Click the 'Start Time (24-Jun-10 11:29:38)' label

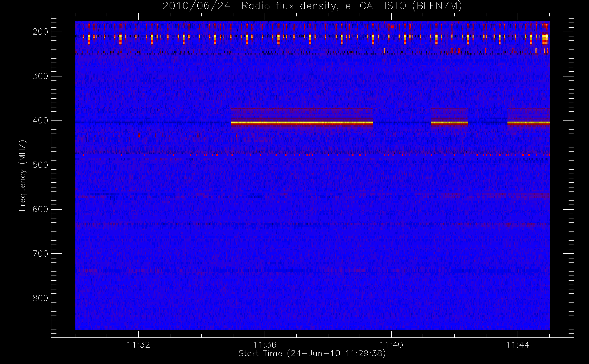click(312, 353)
